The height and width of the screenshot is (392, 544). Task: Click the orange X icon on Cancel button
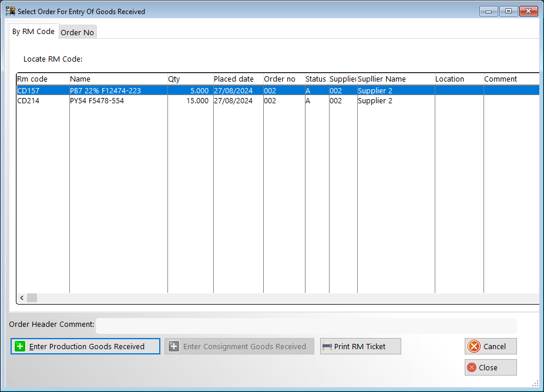pos(474,346)
